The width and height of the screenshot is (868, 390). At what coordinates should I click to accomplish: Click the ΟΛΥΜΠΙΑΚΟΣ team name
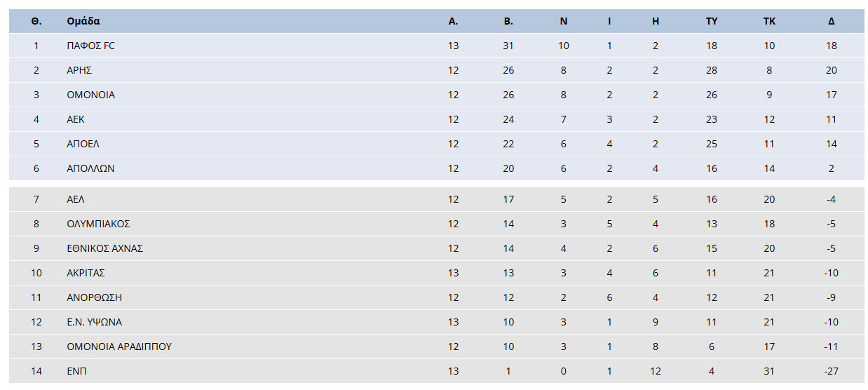tap(98, 224)
